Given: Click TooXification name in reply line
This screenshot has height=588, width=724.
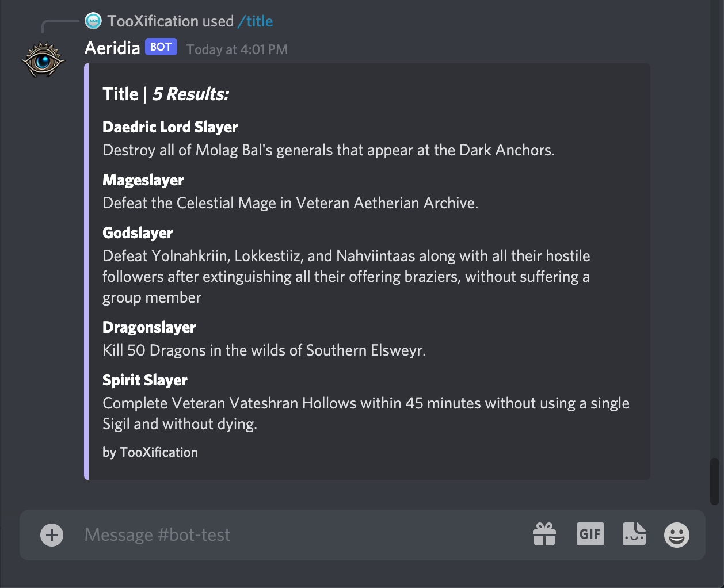Looking at the screenshot, I should (153, 21).
